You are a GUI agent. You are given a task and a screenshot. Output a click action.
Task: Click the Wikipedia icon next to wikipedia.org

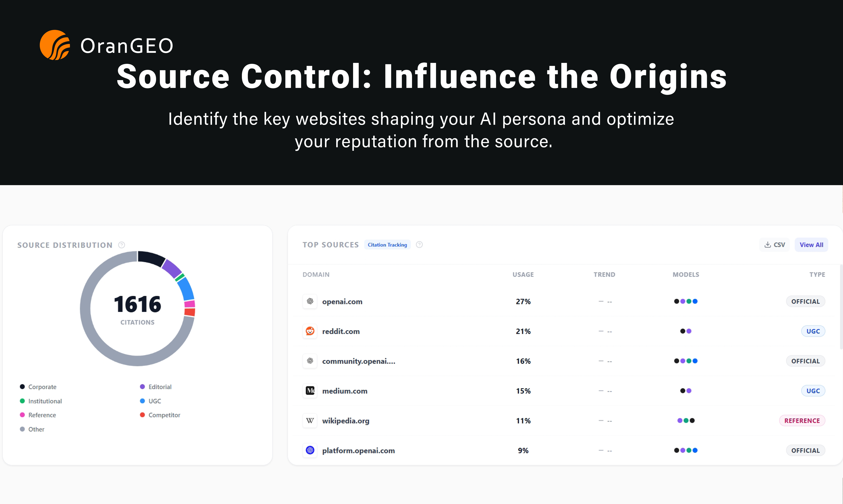(309, 421)
